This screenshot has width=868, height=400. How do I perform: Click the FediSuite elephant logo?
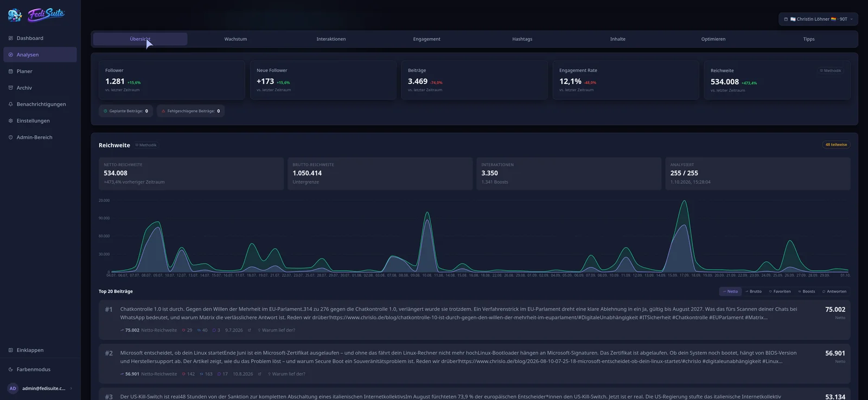tap(15, 15)
